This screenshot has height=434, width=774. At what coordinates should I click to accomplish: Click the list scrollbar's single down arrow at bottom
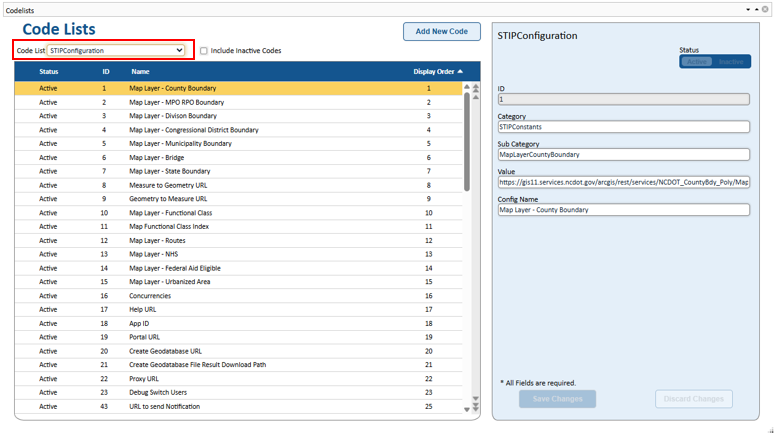[466, 409]
